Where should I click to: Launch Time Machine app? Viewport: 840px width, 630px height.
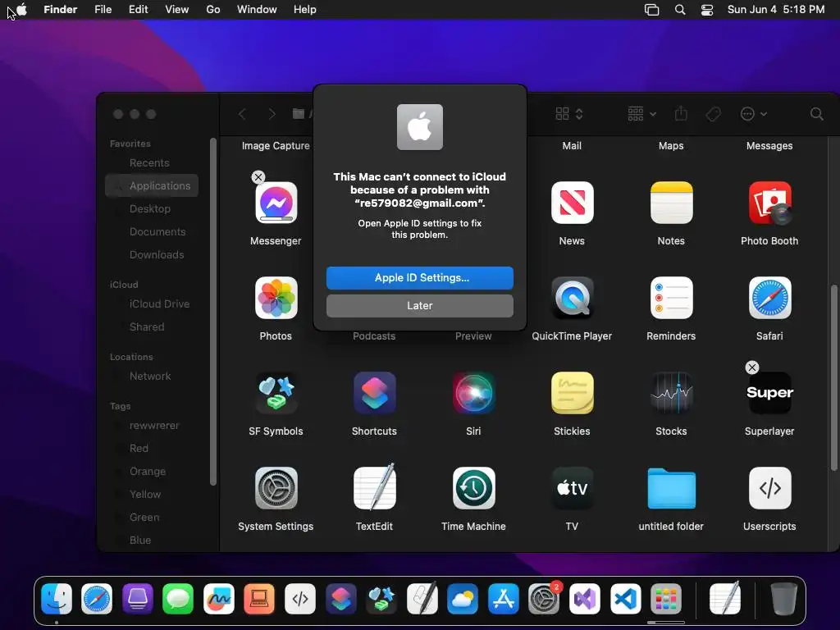[x=473, y=488]
